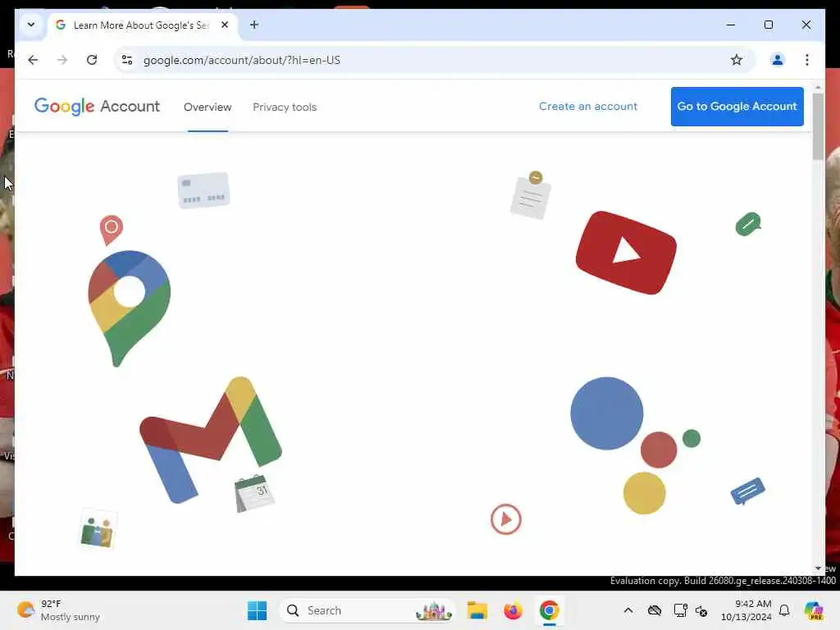Select the Learn More About Google's tab
Image resolution: width=840 pixels, height=630 pixels.
coord(142,25)
